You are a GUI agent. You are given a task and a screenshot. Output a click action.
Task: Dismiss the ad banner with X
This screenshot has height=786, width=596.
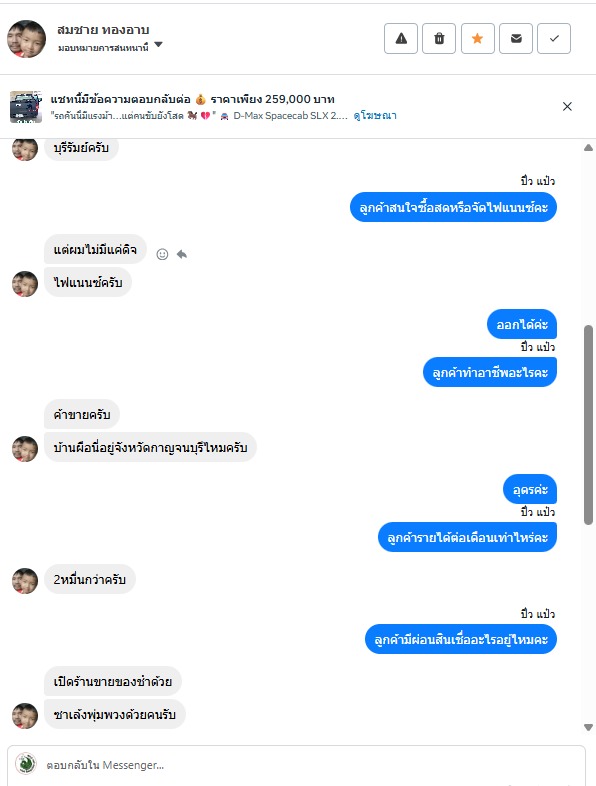(567, 106)
